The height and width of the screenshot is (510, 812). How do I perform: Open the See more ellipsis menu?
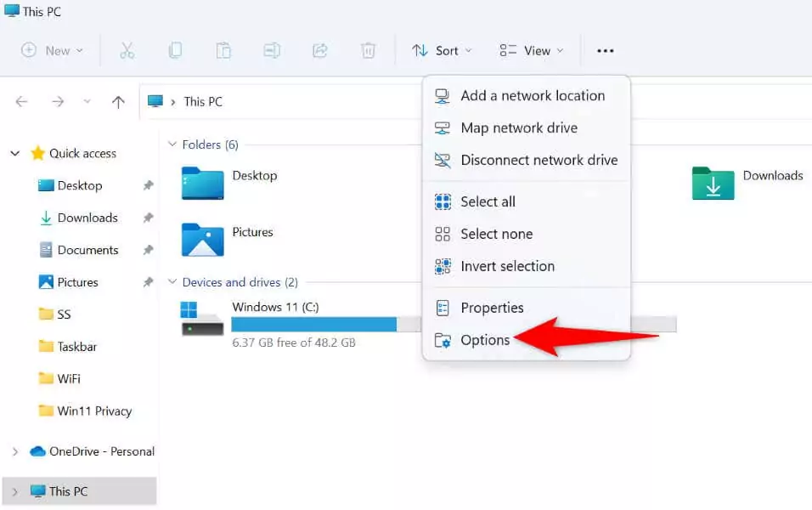tap(605, 50)
